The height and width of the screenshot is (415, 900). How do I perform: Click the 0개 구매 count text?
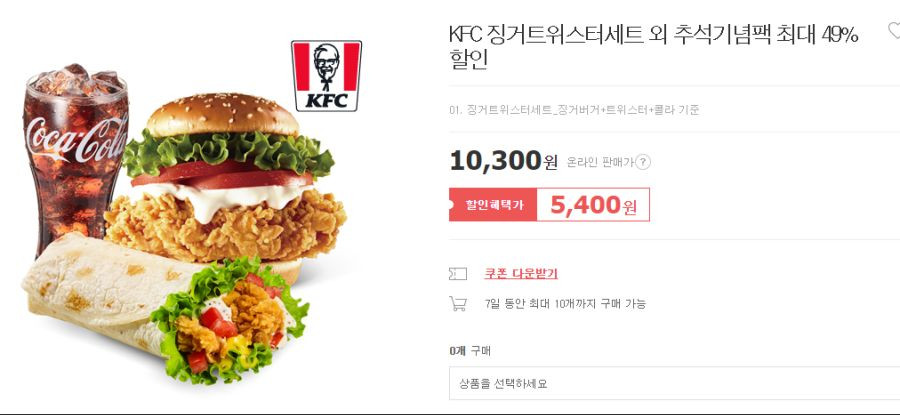(470, 351)
